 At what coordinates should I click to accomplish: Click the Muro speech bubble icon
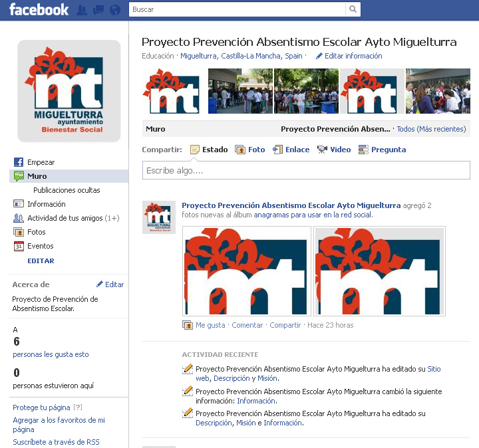point(19,176)
